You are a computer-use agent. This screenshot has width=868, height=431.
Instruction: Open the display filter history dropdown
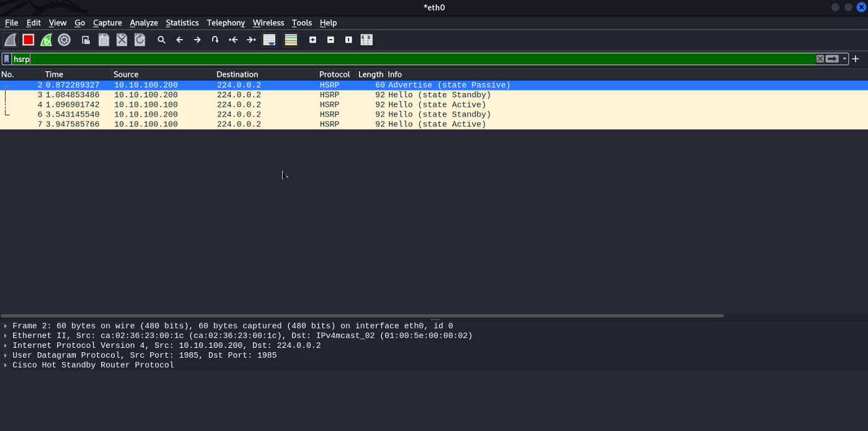(x=844, y=59)
